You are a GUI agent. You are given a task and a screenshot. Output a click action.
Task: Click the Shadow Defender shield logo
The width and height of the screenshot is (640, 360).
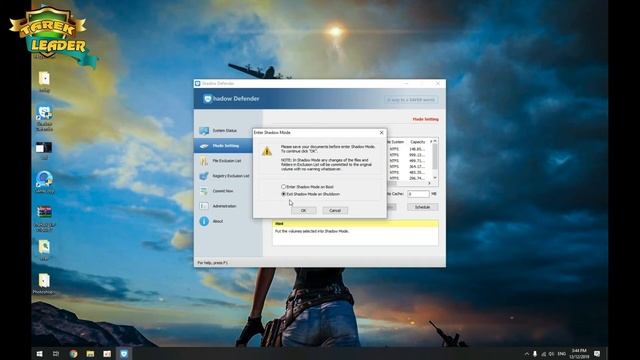(x=207, y=99)
